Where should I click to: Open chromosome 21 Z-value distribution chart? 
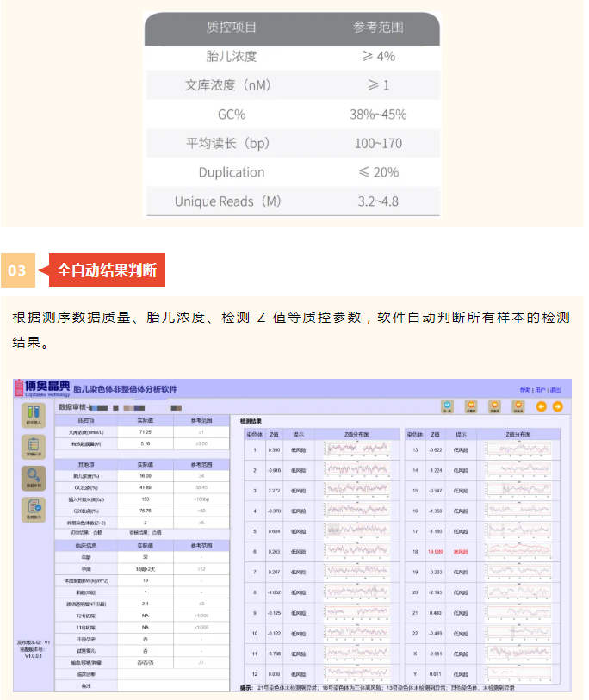click(x=518, y=612)
